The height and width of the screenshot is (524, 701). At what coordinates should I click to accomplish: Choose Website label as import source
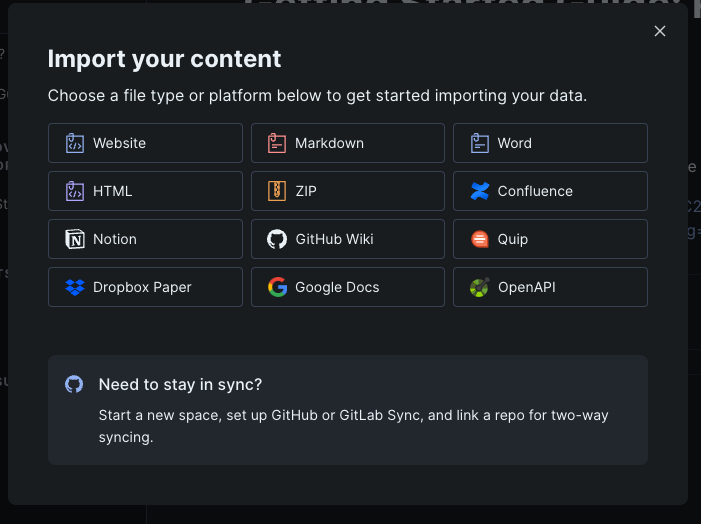tap(119, 143)
